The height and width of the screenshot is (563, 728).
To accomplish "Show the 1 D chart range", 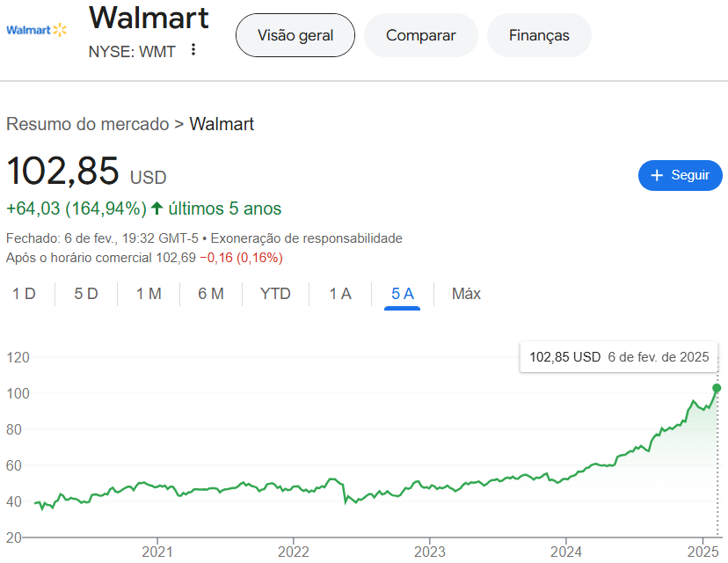I will tap(24, 294).
